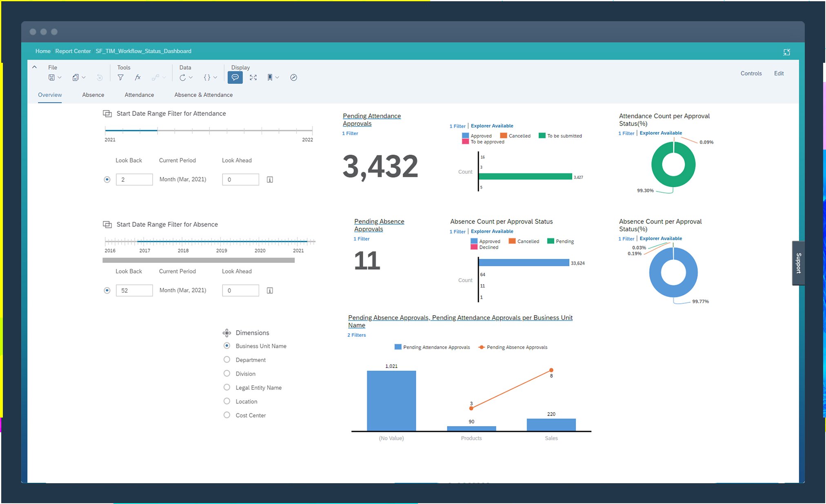Image resolution: width=826 pixels, height=504 pixels.
Task: Click the save disk icon under File
Action: tap(51, 77)
